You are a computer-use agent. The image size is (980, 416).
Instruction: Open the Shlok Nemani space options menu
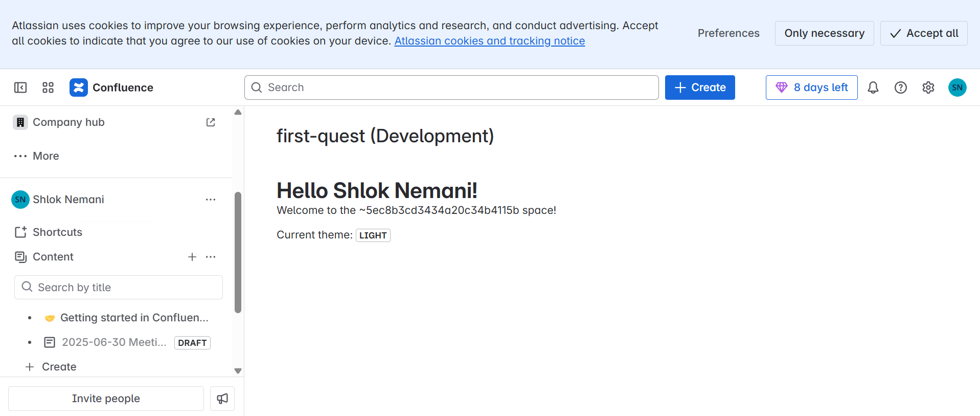point(211,200)
